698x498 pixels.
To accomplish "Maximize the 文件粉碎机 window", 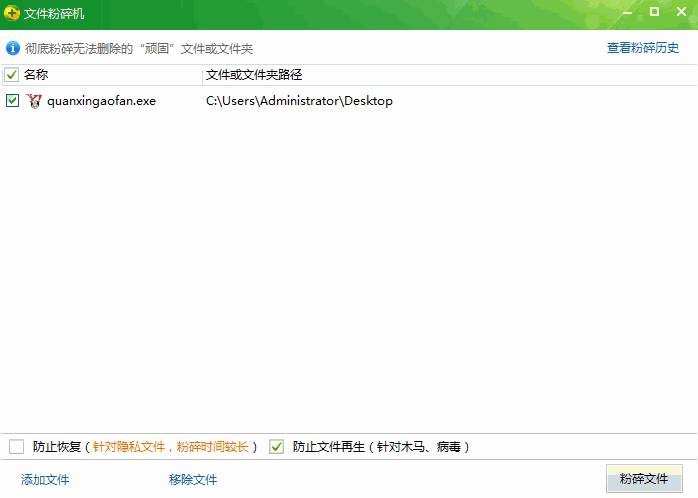I will point(654,12).
